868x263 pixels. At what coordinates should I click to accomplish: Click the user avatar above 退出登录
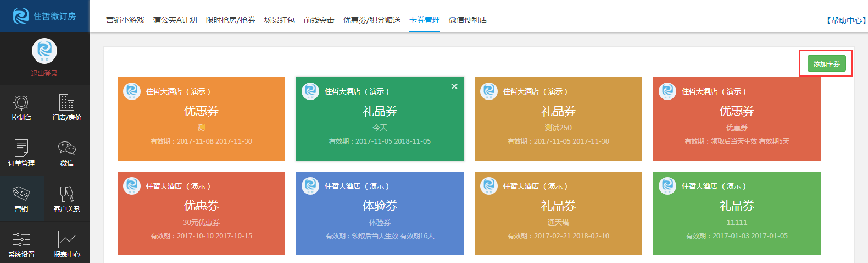click(44, 51)
